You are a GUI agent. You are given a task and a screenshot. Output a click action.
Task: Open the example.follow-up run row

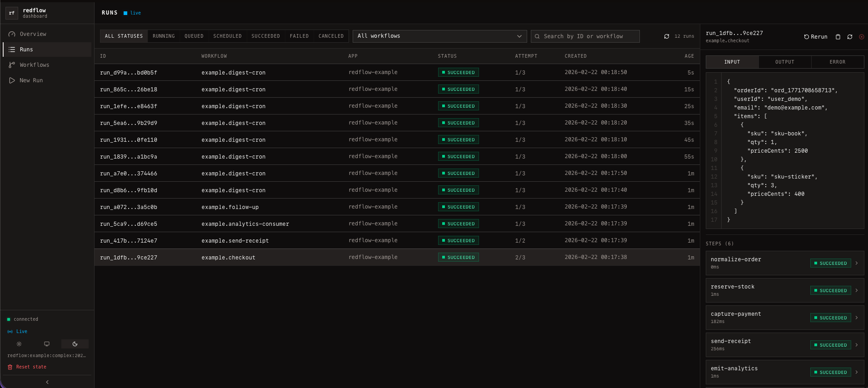pos(397,207)
